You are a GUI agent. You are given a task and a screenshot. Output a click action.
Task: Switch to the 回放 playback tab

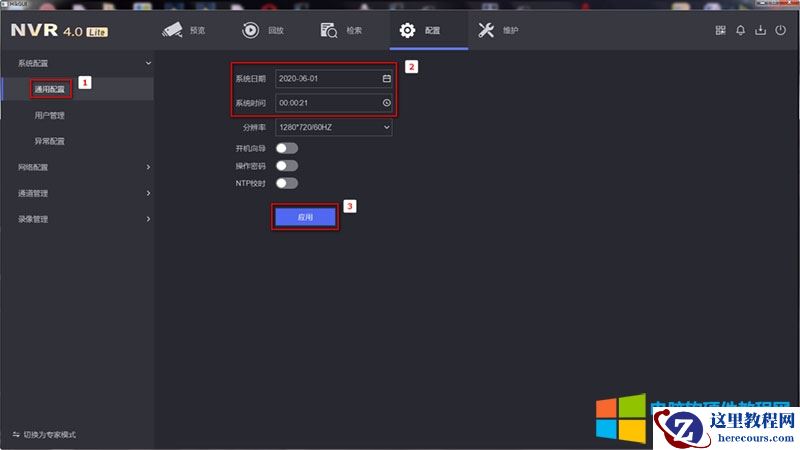pos(263,31)
